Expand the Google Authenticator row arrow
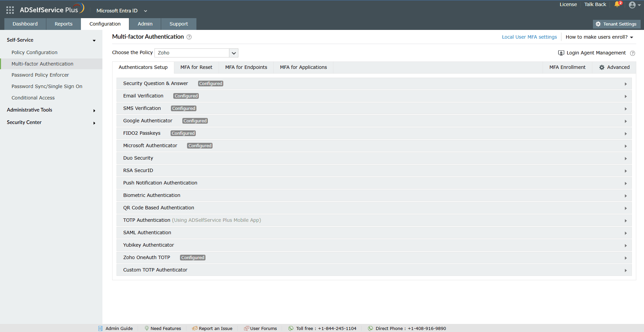The width and height of the screenshot is (644, 332). click(626, 121)
